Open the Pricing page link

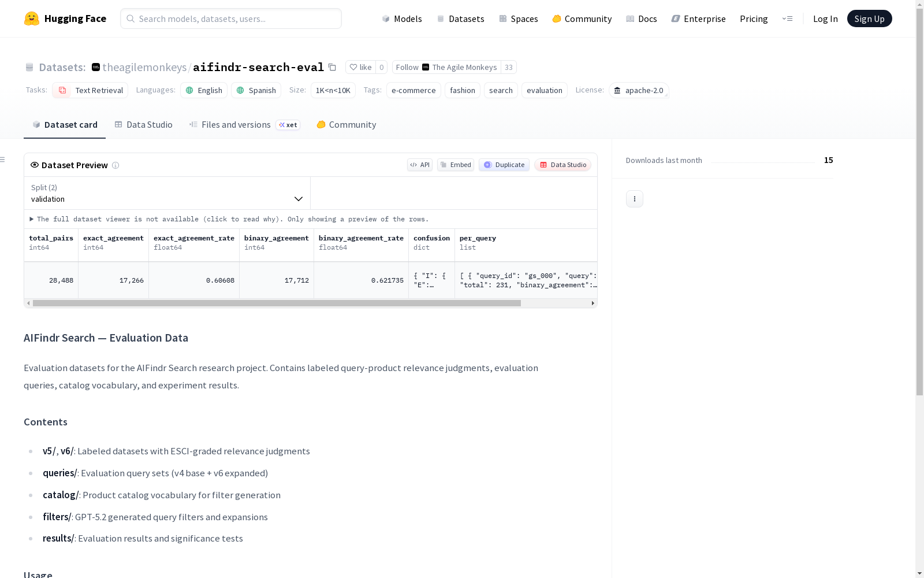coord(754,18)
